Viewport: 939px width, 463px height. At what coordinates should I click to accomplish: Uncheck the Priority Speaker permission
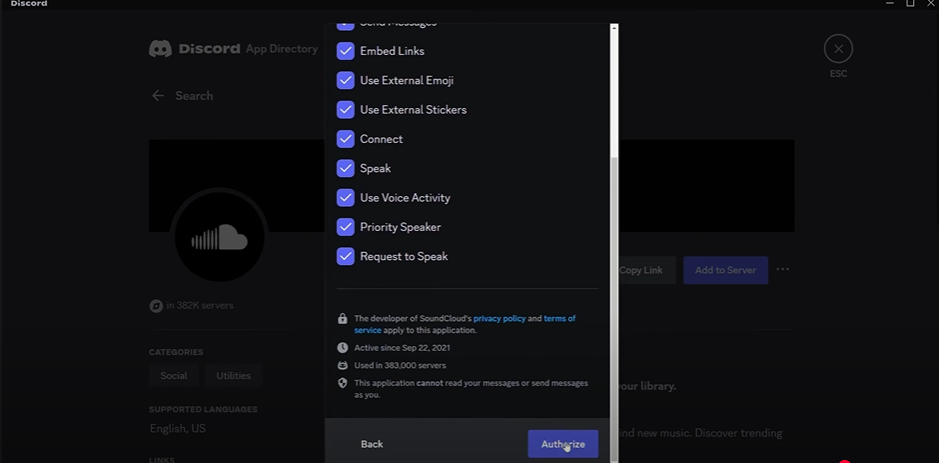(x=346, y=227)
